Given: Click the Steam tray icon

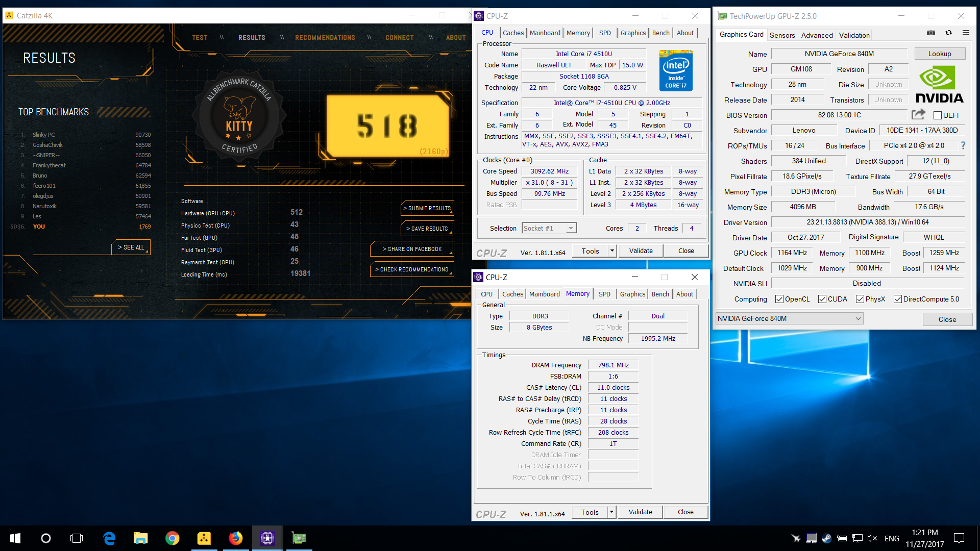Looking at the screenshot, I should [x=826, y=538].
